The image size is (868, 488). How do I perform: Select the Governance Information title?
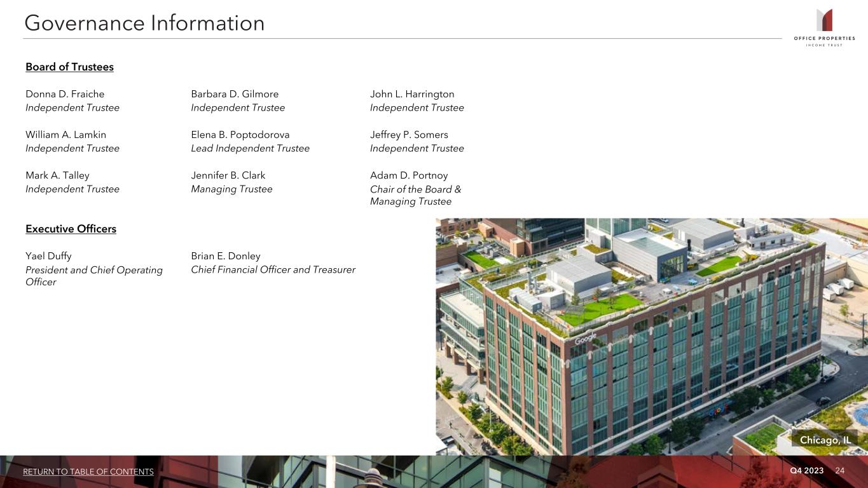[x=144, y=24]
